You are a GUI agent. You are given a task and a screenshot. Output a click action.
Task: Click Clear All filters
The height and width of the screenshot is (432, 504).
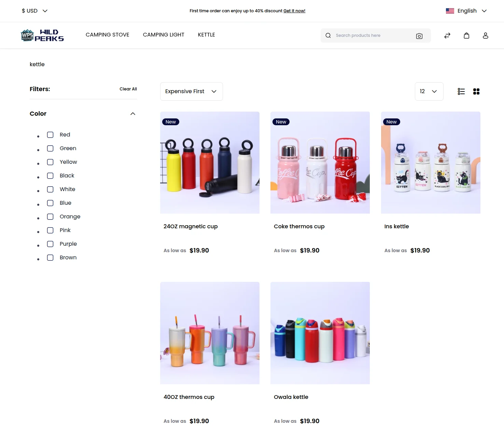(x=128, y=89)
